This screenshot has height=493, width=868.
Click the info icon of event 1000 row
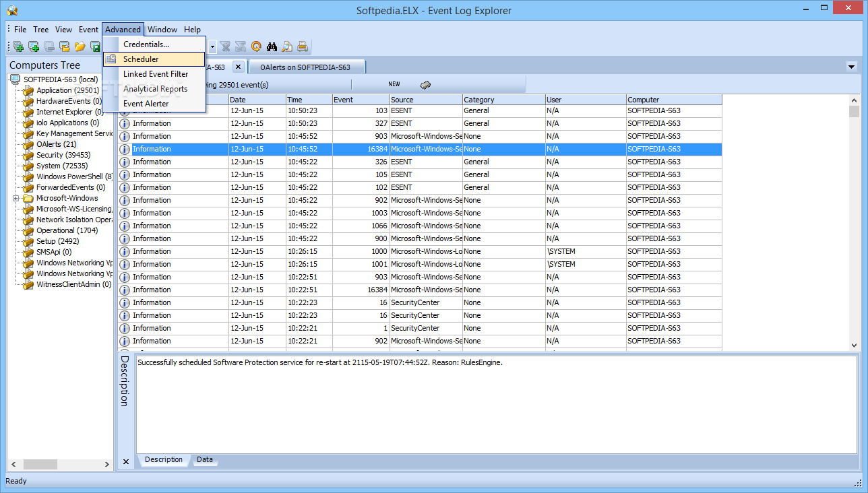125,252
